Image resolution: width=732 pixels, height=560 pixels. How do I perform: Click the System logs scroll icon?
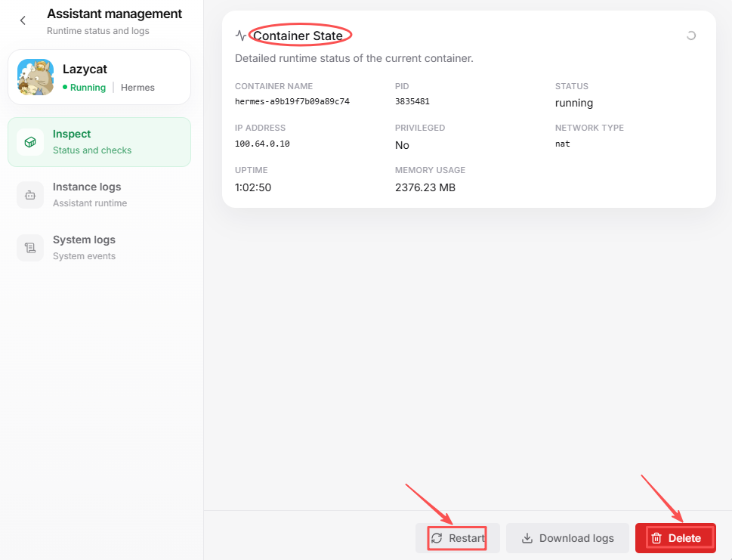coord(30,248)
